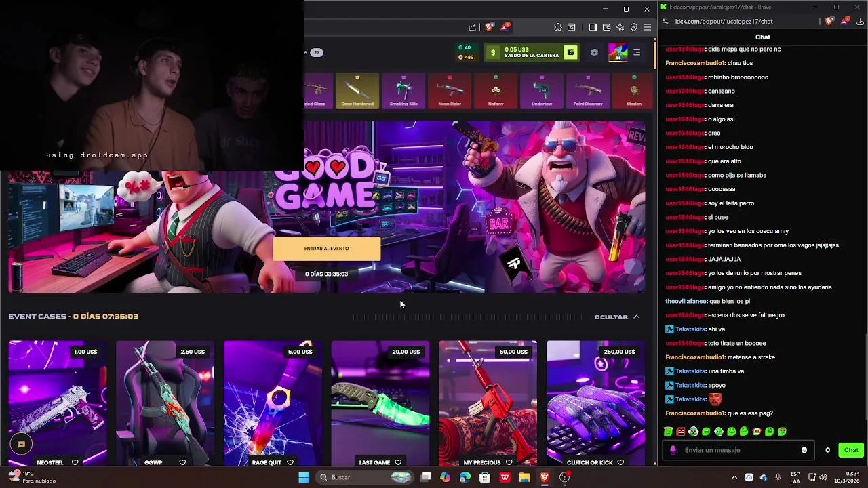Select the Neon Rider recent drop

[x=450, y=91]
